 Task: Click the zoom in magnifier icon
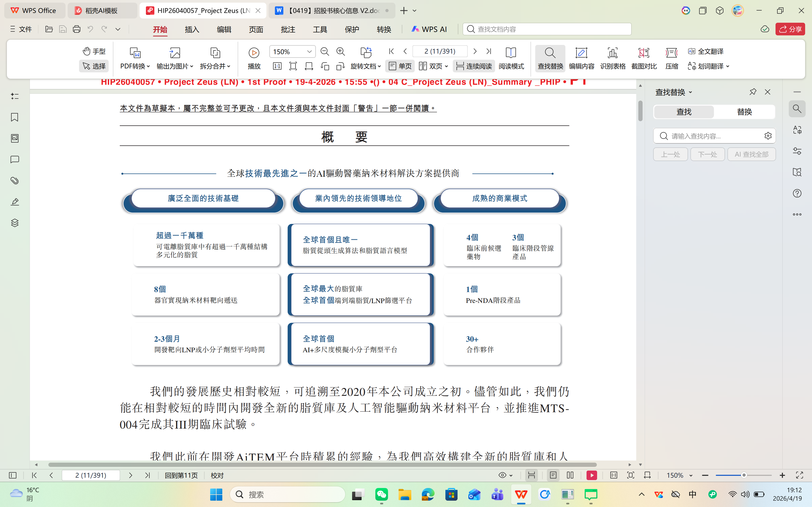[x=340, y=51]
